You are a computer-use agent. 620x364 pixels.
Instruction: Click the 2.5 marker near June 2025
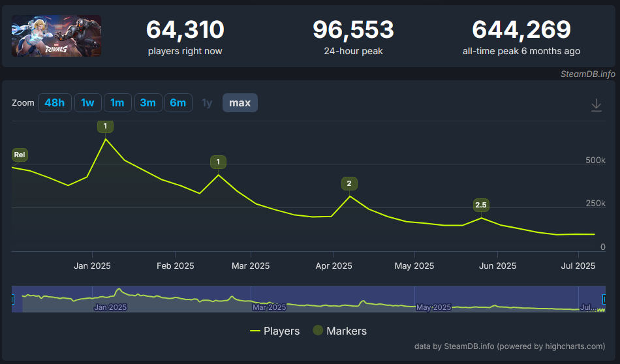pyautogui.click(x=481, y=205)
